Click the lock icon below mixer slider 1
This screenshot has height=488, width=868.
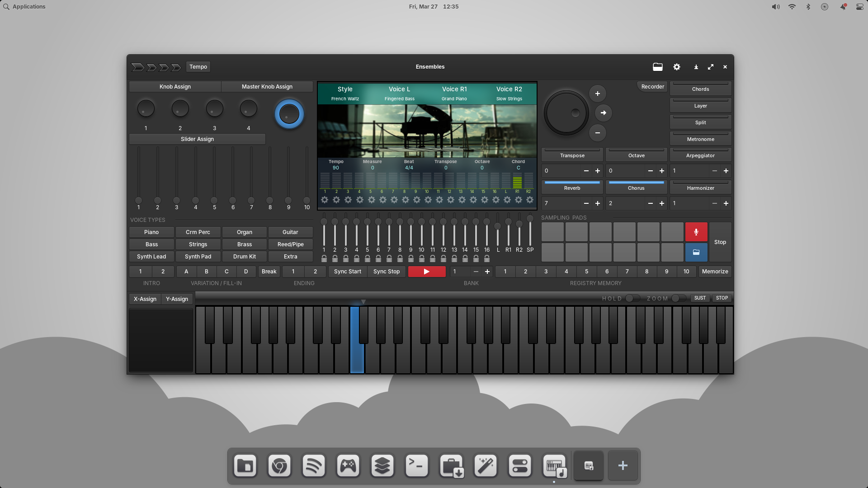pyautogui.click(x=324, y=259)
